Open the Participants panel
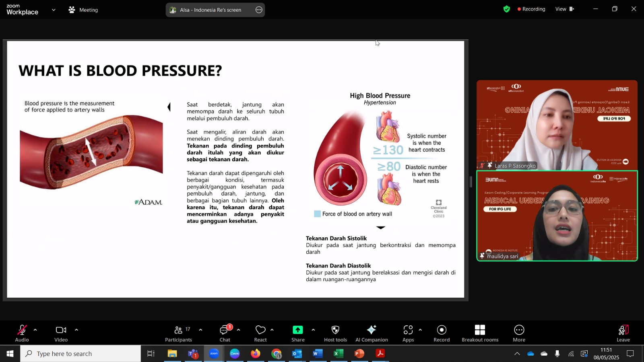Image resolution: width=644 pixels, height=362 pixels. [178, 333]
